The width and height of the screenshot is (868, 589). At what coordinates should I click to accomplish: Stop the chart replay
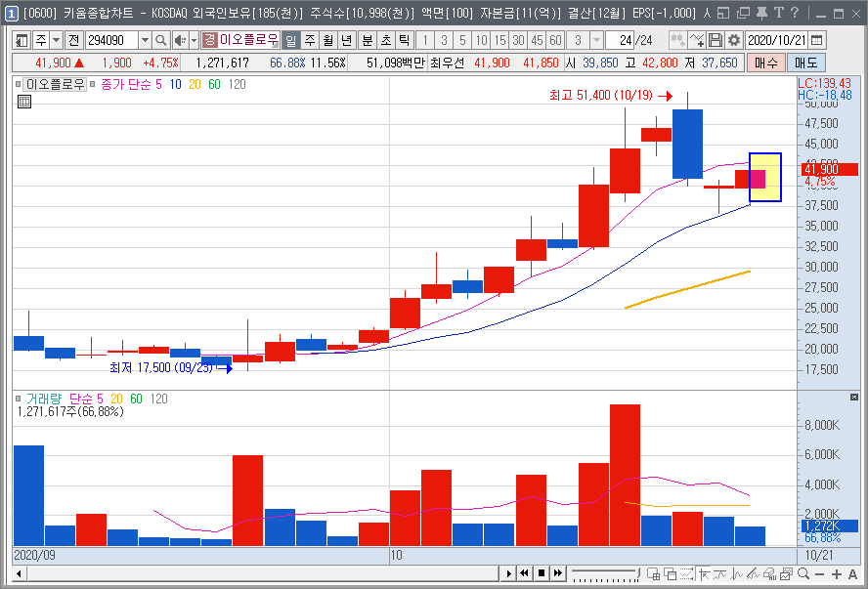542,573
